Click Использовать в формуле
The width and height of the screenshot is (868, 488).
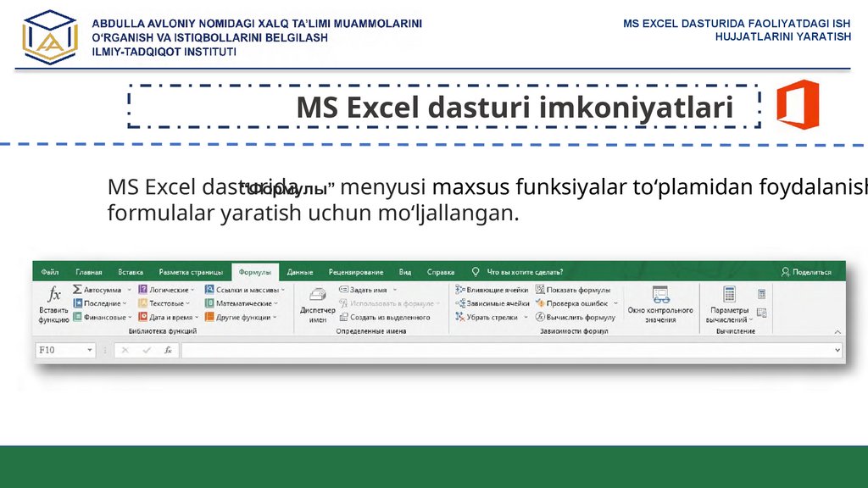point(390,303)
